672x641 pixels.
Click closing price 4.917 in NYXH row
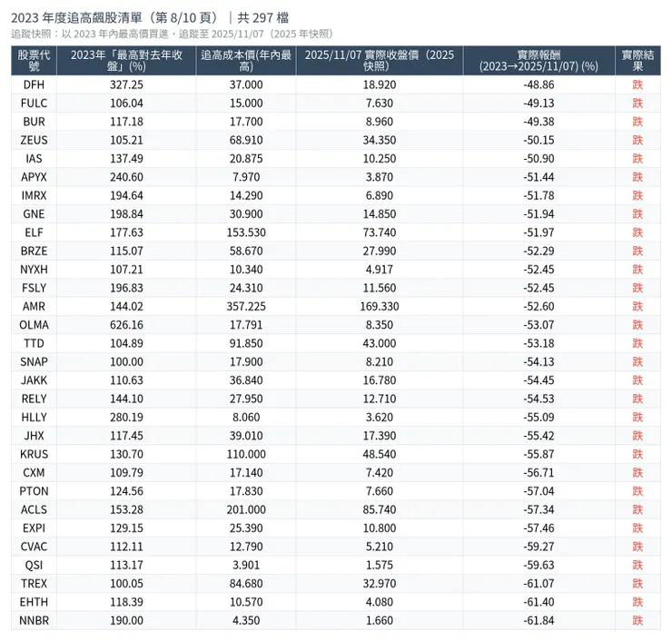(x=380, y=270)
